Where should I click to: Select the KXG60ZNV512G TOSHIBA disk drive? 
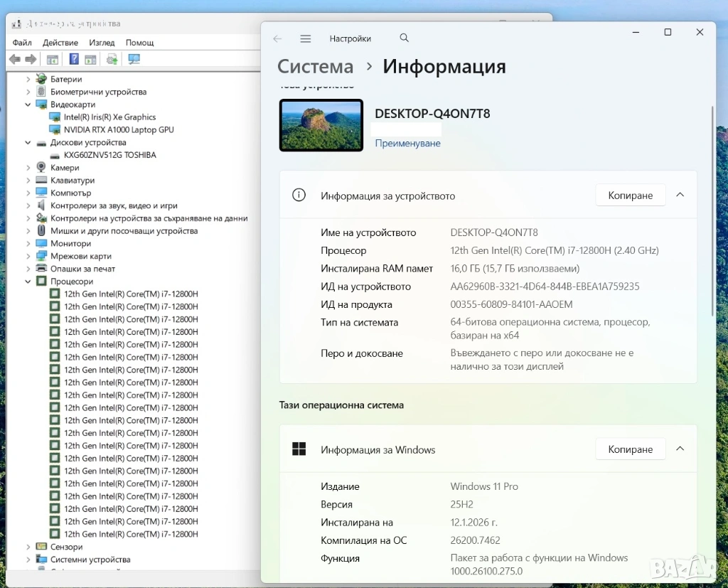pos(109,155)
